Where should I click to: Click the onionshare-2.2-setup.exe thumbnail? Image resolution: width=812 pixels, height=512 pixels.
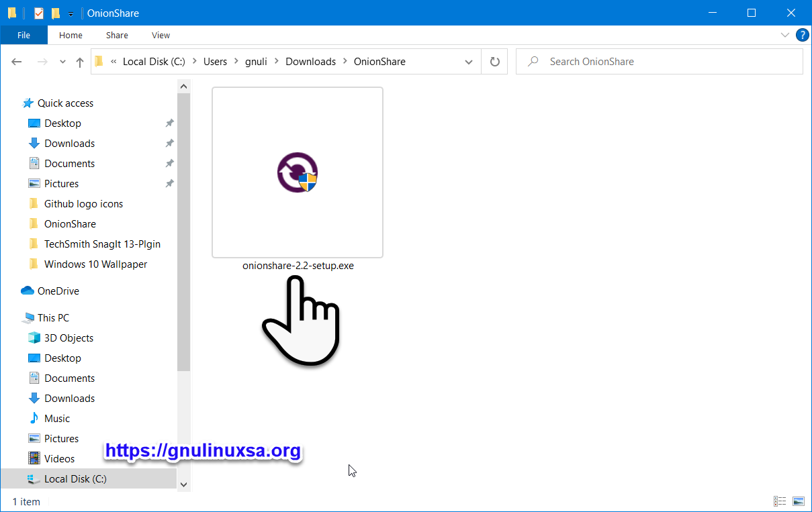(x=298, y=172)
